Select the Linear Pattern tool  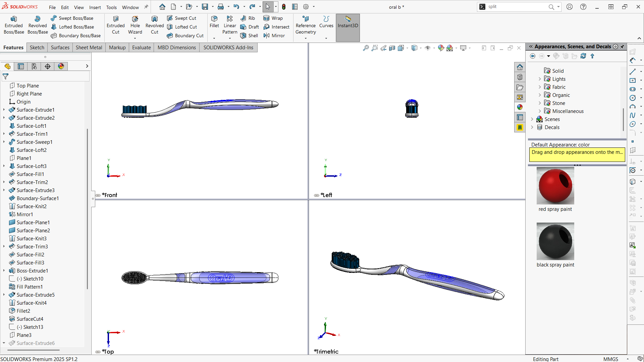(230, 25)
